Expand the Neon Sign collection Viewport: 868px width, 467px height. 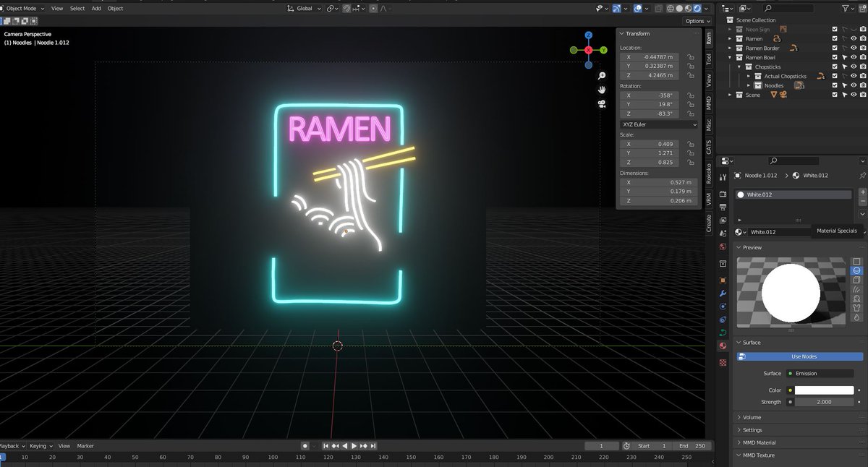[x=731, y=29]
